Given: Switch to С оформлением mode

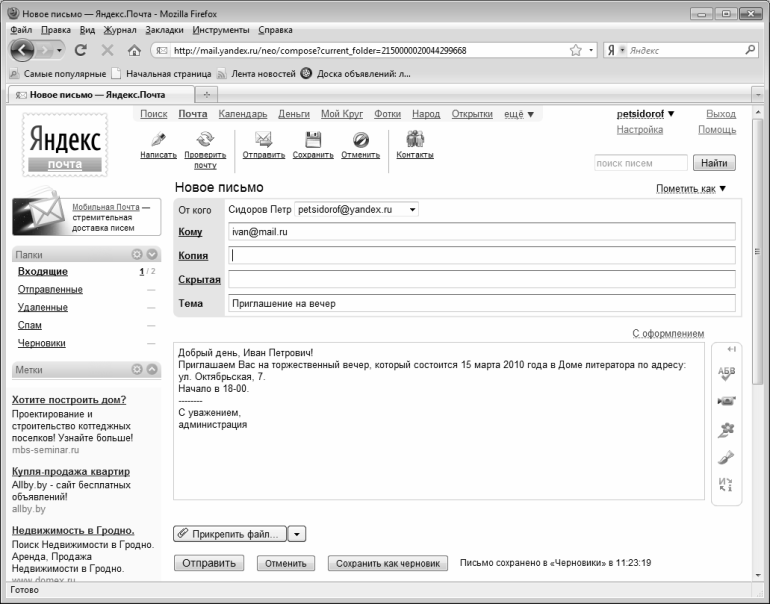Looking at the screenshot, I should point(668,333).
